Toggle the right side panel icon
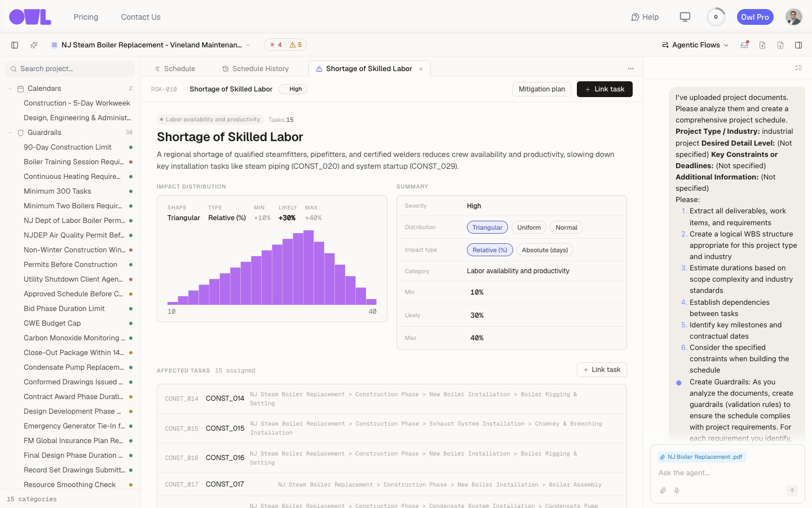The height and width of the screenshot is (508, 812). coord(798,45)
